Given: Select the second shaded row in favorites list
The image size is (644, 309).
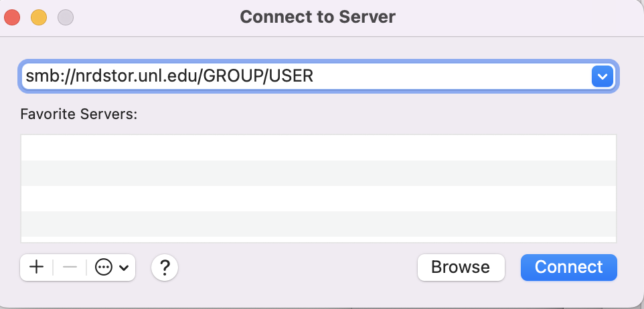Looking at the screenshot, I should click(318, 173).
